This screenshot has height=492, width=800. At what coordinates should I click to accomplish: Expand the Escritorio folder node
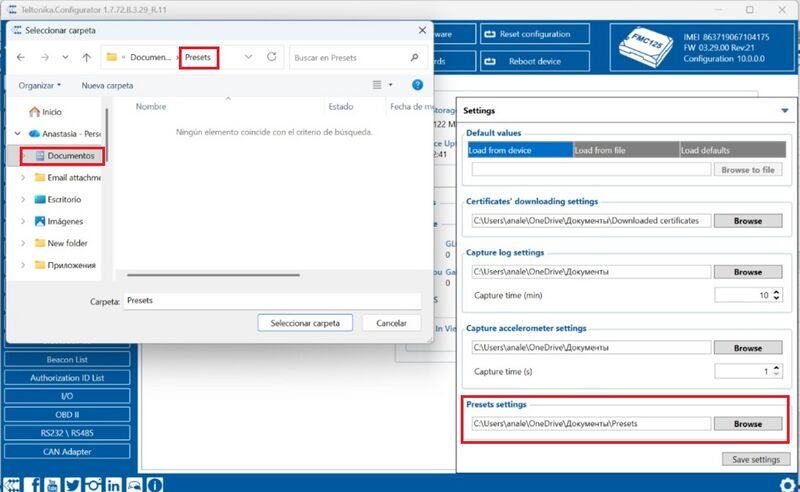[23, 200]
